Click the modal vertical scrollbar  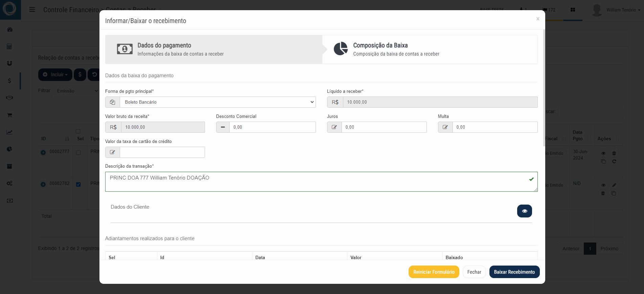click(x=544, y=88)
